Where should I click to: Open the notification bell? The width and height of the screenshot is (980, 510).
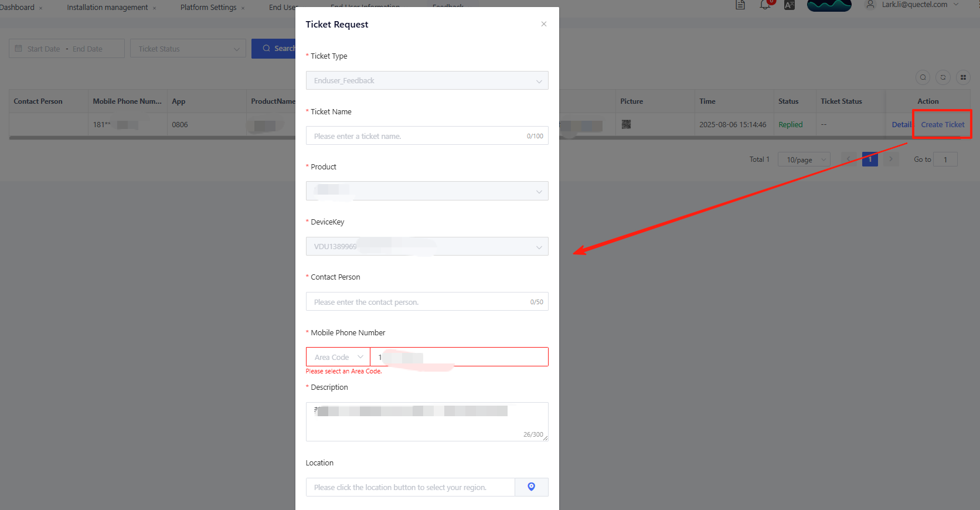point(765,5)
